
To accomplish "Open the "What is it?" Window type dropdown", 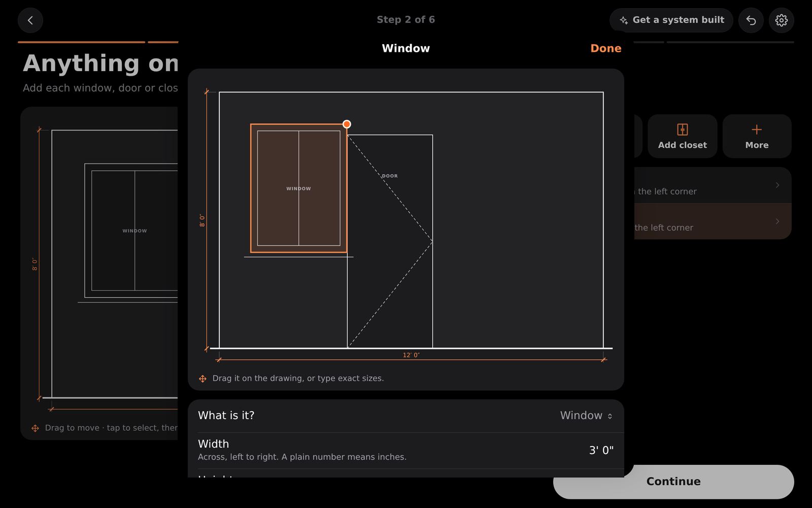I will tap(586, 416).
